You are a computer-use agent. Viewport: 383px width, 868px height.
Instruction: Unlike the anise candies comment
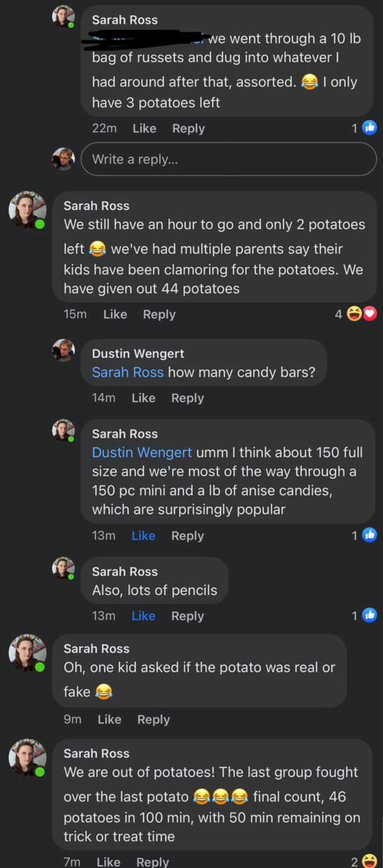point(143,535)
